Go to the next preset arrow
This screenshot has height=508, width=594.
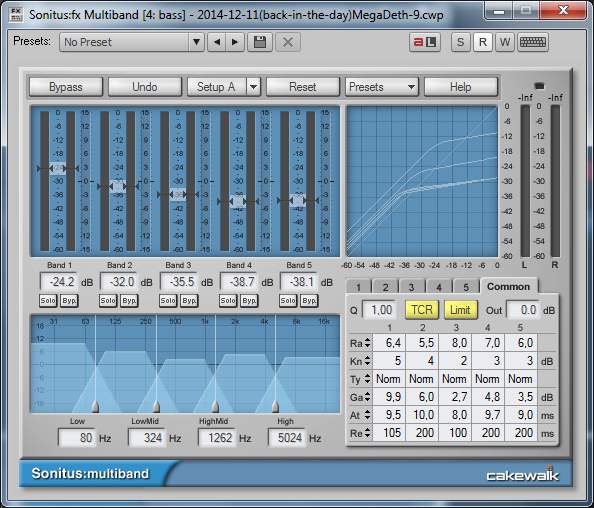(x=235, y=42)
